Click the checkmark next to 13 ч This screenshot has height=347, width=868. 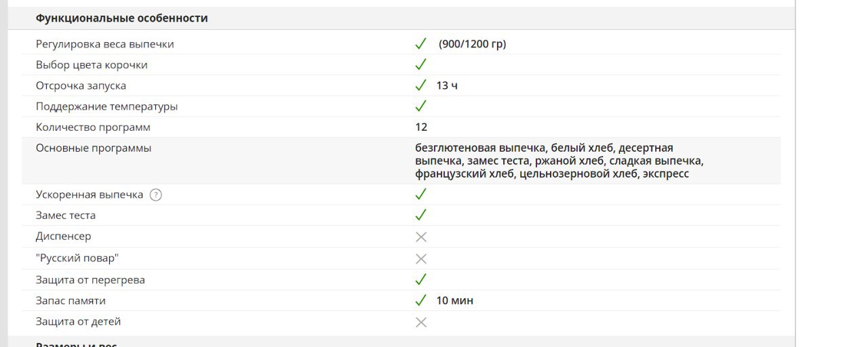coord(420,85)
